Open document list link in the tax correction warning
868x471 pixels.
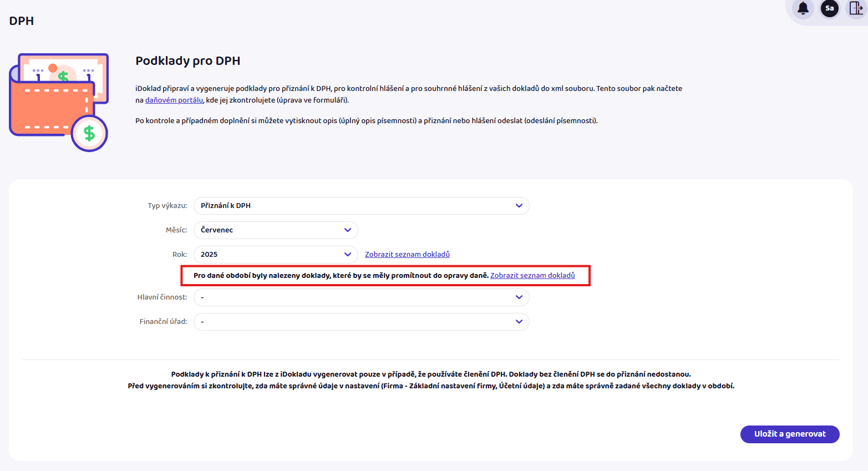pos(532,276)
